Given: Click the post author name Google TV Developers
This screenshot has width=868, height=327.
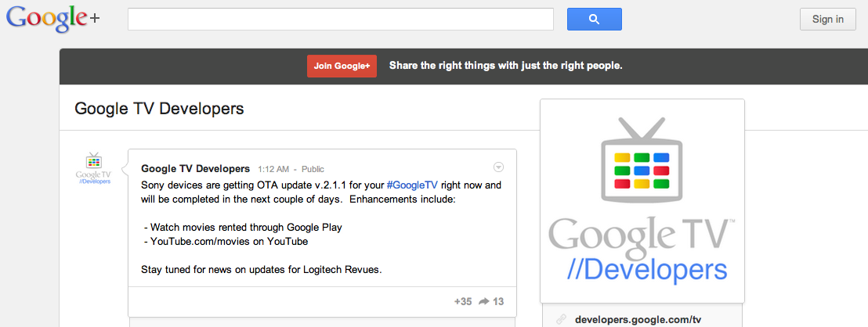Looking at the screenshot, I should [195, 168].
